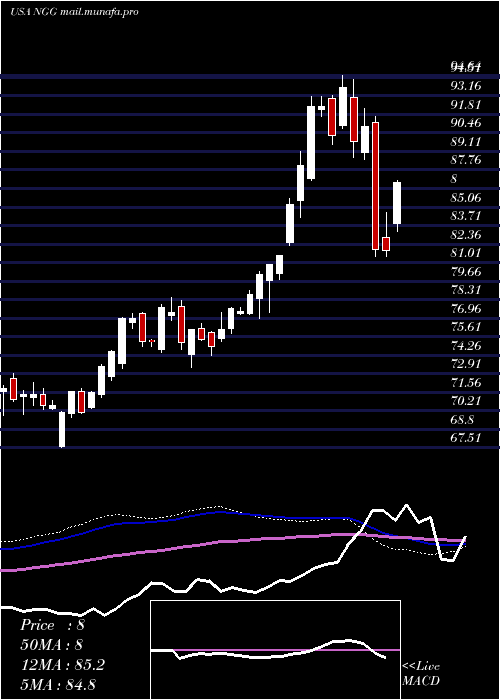Click the Price readout line
Screen dimensions: 500x700
[52, 625]
